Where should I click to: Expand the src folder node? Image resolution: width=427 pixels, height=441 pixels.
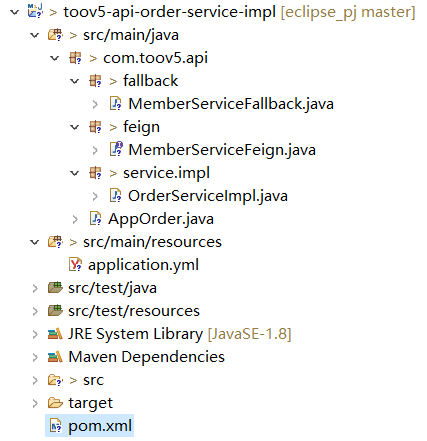pyautogui.click(x=35, y=380)
